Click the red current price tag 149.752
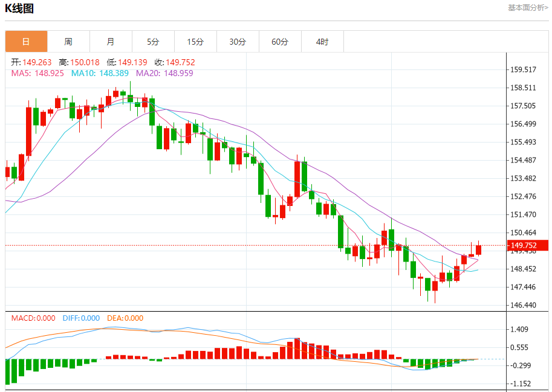 [x=527, y=245]
